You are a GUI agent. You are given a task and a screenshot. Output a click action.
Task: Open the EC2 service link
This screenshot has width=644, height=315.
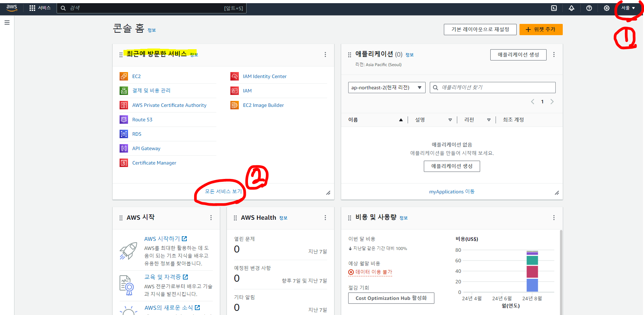tap(136, 76)
